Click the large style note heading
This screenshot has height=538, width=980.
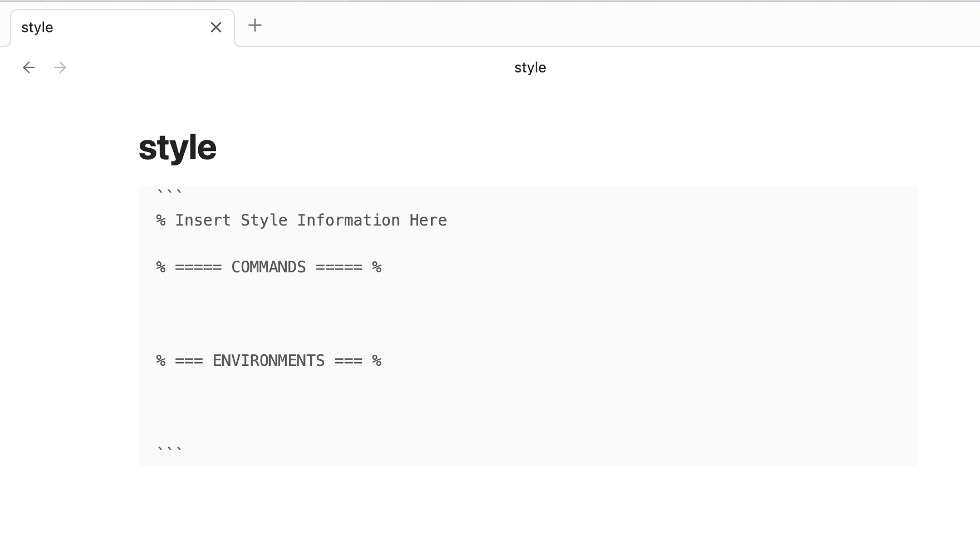(x=178, y=148)
